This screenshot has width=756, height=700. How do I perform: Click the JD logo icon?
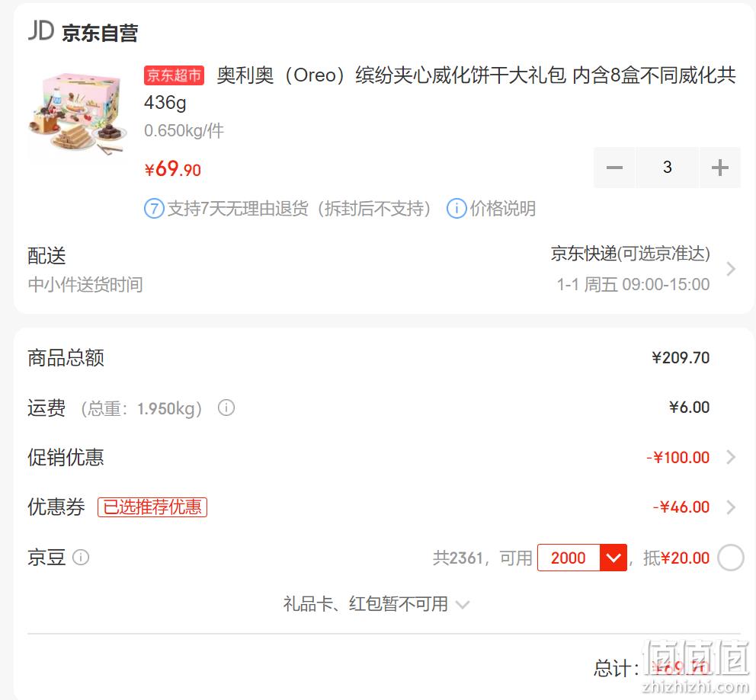40,30
